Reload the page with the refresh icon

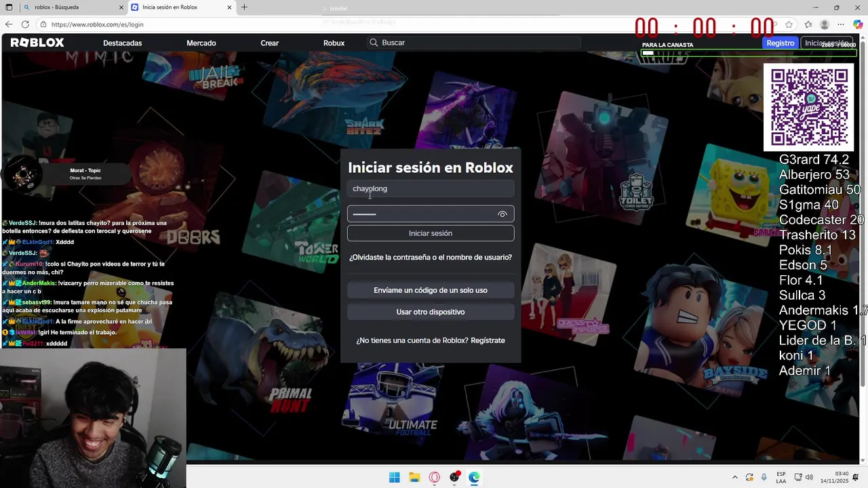[25, 24]
